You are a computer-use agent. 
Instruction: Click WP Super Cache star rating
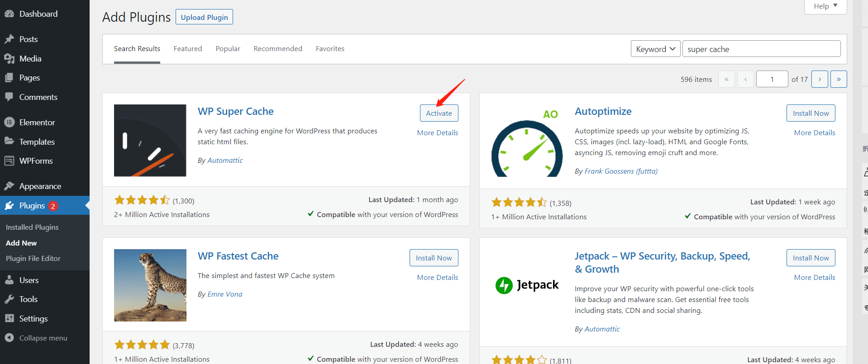[x=142, y=200]
